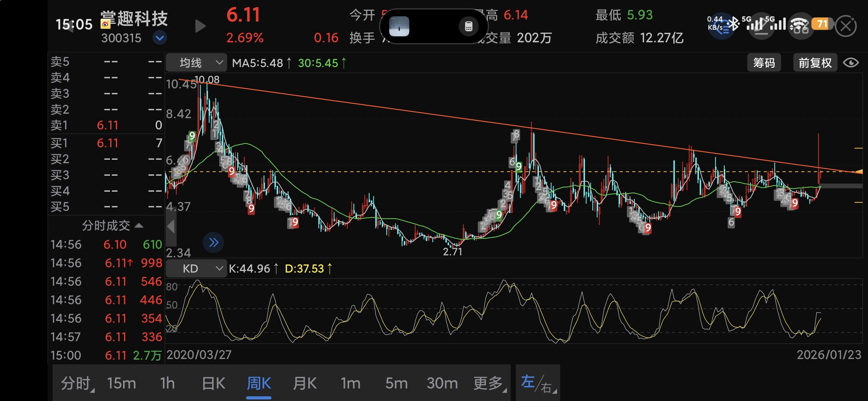Tap the battery indicator showing 71

pyautogui.click(x=822, y=24)
